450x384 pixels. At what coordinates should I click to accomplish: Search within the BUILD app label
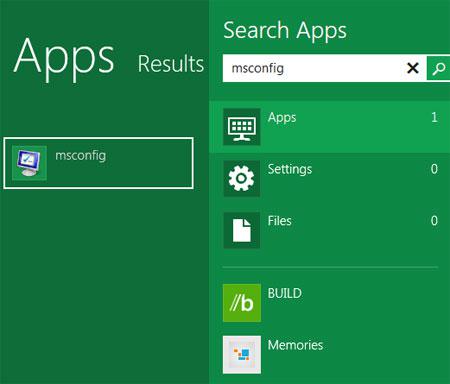(x=285, y=293)
